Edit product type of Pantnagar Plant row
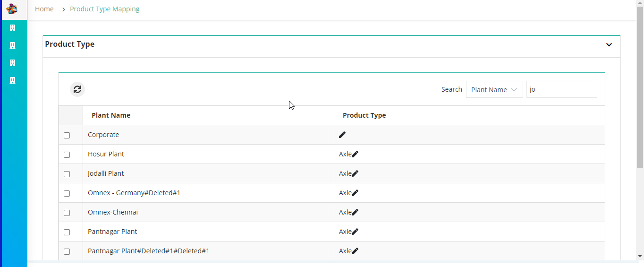 355,232
